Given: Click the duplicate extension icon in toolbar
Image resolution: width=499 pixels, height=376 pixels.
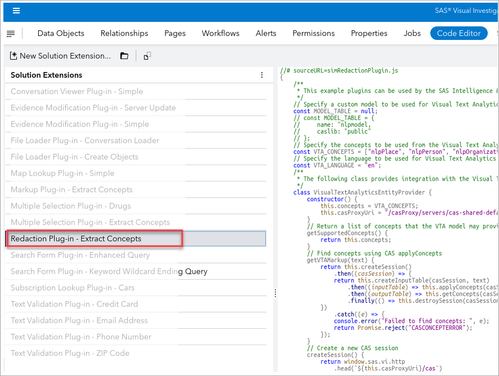Looking at the screenshot, I should (x=147, y=56).
